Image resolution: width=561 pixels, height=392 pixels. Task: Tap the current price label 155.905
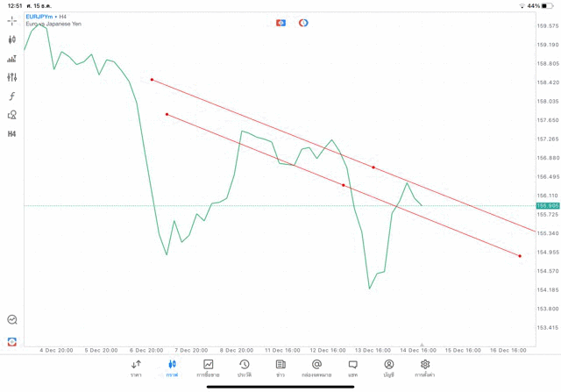pyautogui.click(x=547, y=205)
